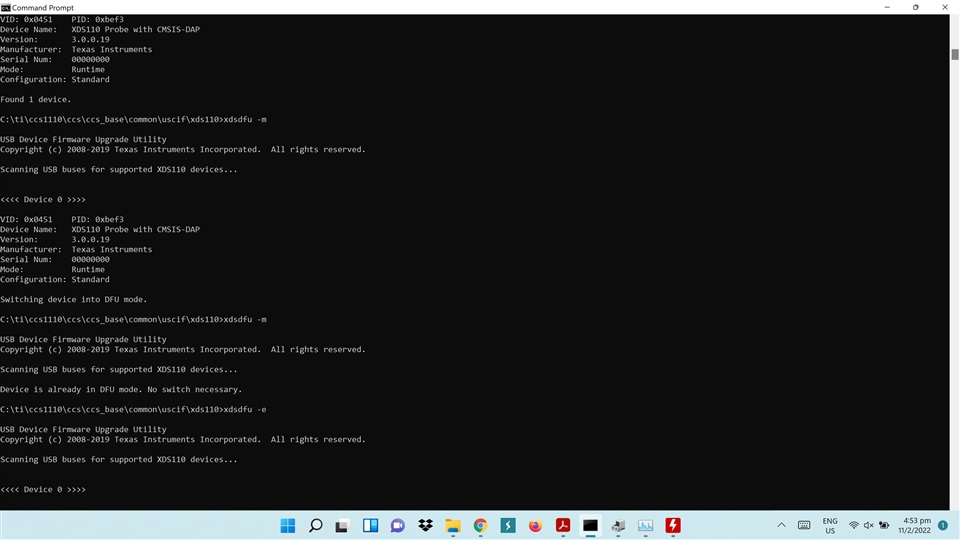This screenshot has width=960, height=540.
Task: Change the ENG US input language
Action: point(830,525)
